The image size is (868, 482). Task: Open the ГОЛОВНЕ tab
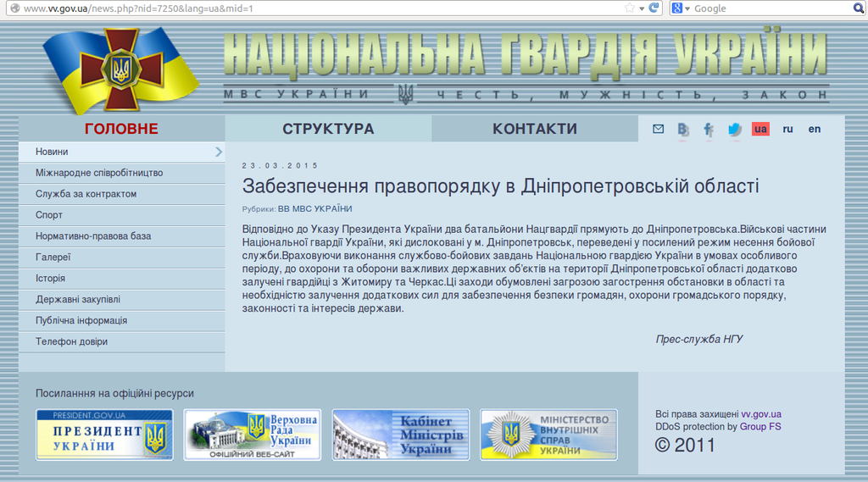(x=122, y=129)
